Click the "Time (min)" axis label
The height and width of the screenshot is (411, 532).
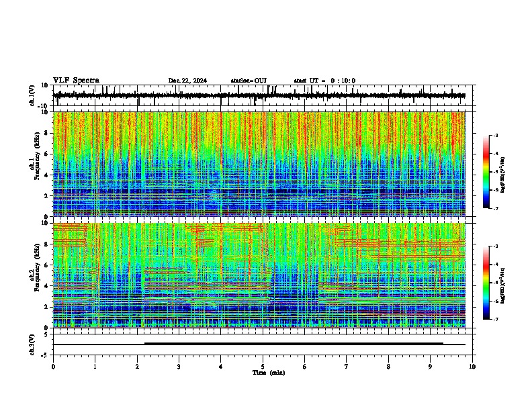pos(269,373)
